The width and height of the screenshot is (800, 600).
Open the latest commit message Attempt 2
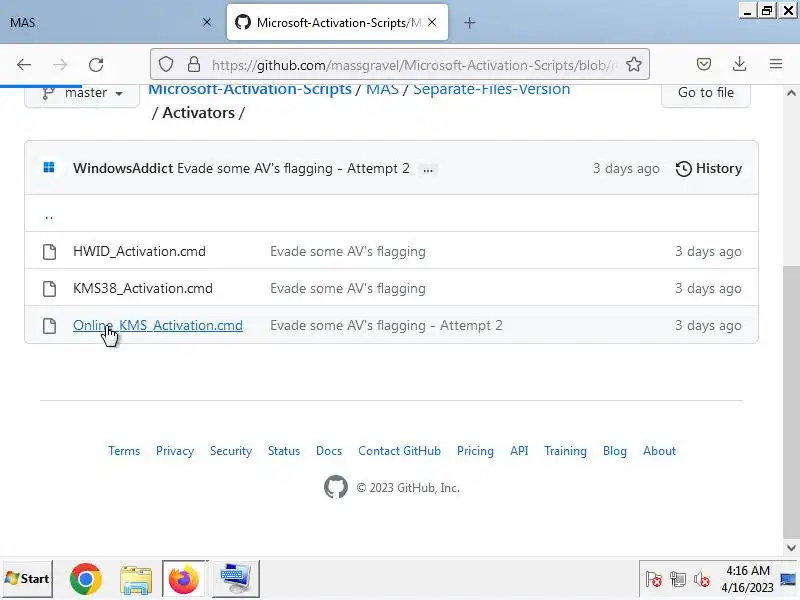click(293, 168)
